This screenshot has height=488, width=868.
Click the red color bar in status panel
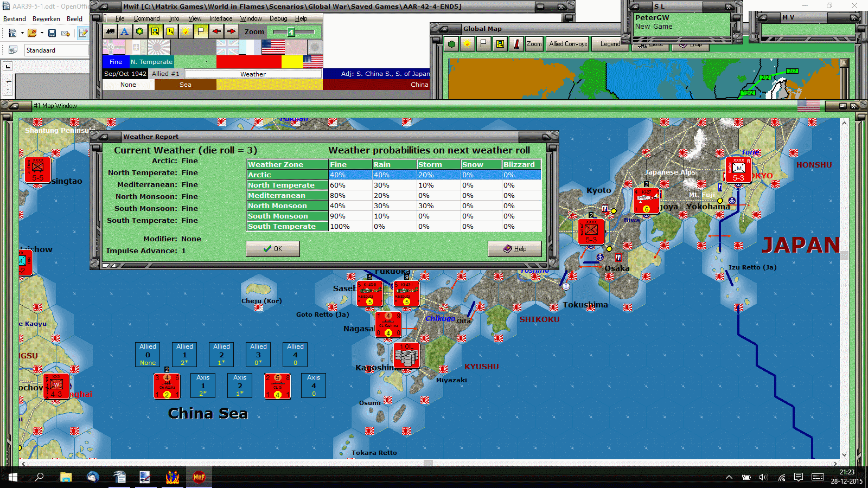pos(249,62)
